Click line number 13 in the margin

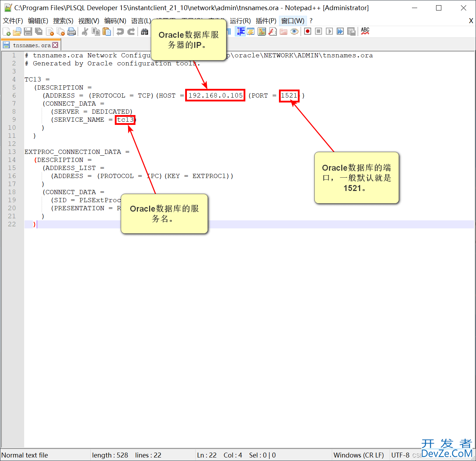[x=12, y=152]
